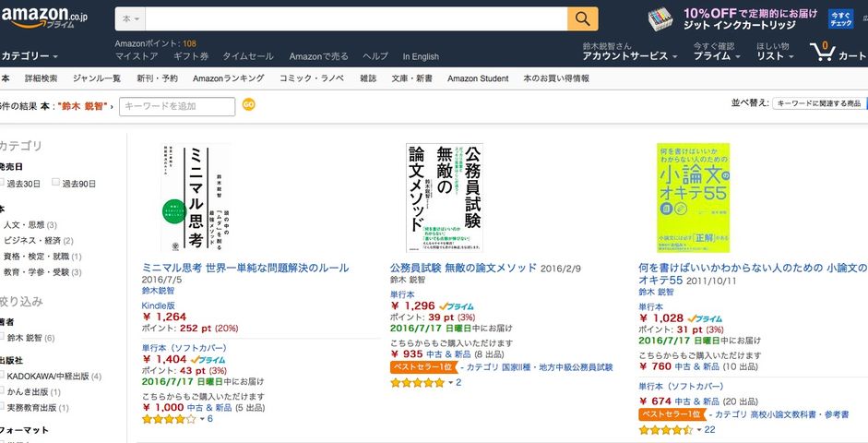Image resolution: width=868 pixels, height=443 pixels.
Task: Click the orange GO button
Action: pos(248,104)
